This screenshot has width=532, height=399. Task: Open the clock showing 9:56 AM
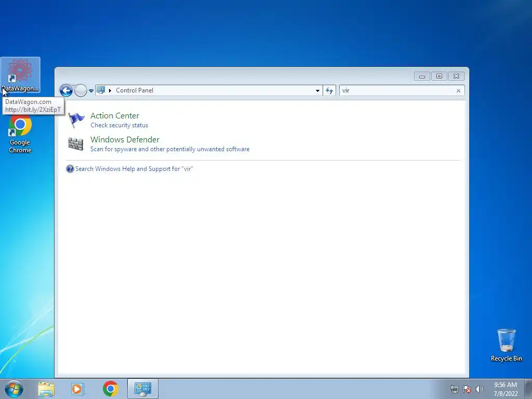tap(506, 389)
